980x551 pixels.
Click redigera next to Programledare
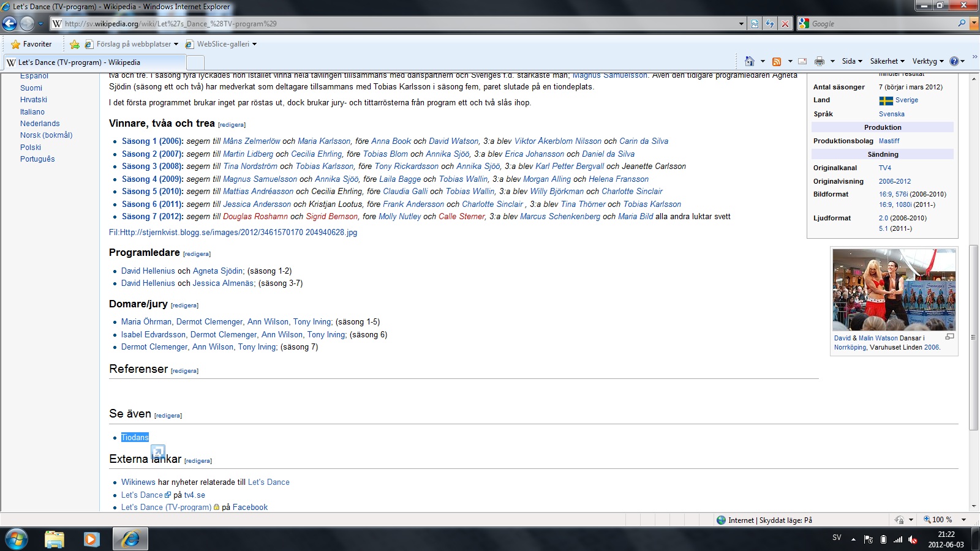[x=197, y=254]
